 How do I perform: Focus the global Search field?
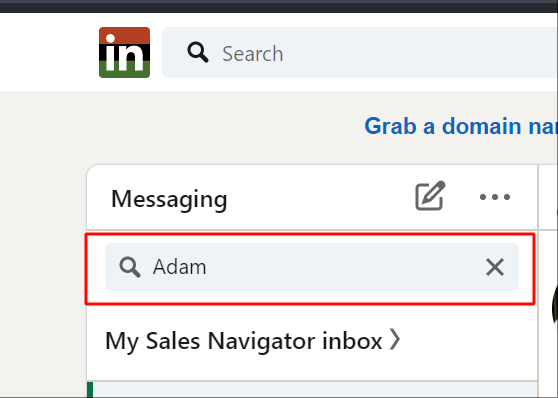(359, 52)
